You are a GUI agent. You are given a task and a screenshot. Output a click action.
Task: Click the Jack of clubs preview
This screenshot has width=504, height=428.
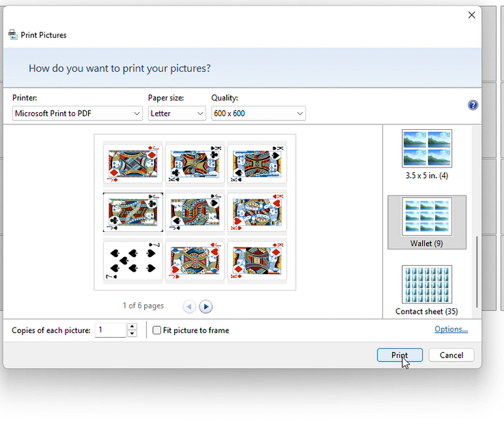(132, 212)
